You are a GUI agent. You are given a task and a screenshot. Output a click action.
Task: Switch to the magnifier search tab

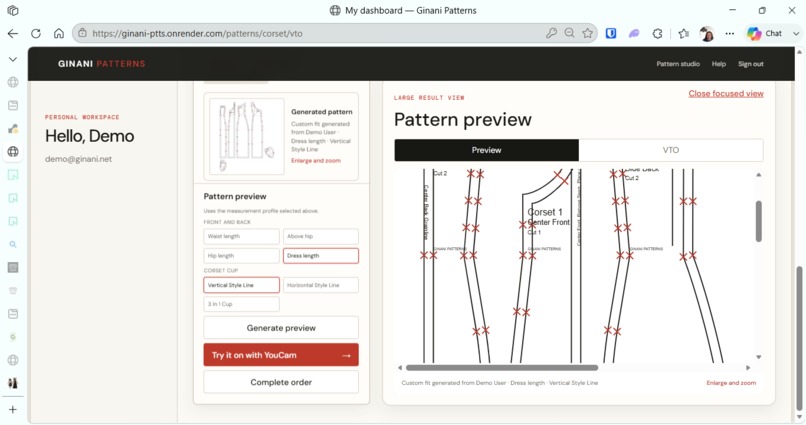click(13, 245)
